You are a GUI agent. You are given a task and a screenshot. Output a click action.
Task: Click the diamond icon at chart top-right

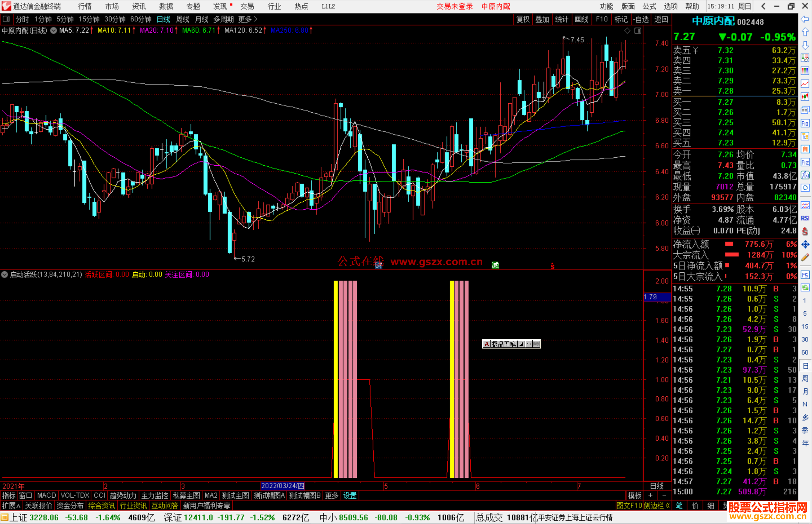(627, 30)
